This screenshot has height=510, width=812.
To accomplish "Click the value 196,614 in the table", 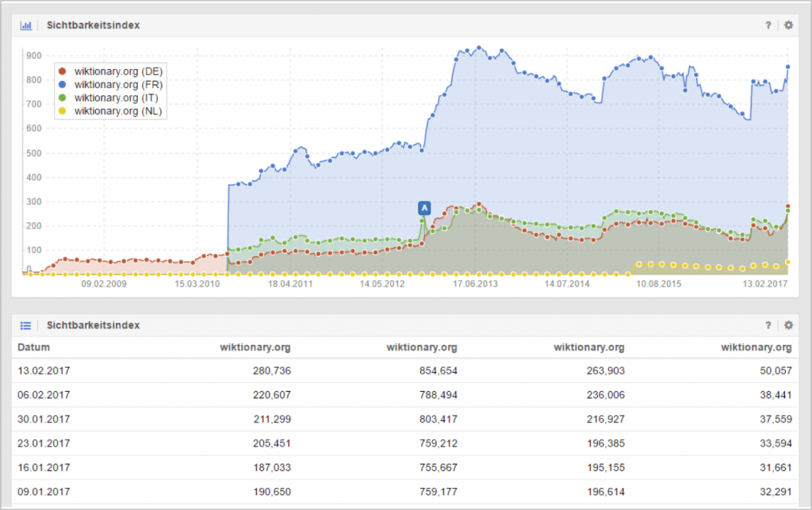I will (606, 492).
